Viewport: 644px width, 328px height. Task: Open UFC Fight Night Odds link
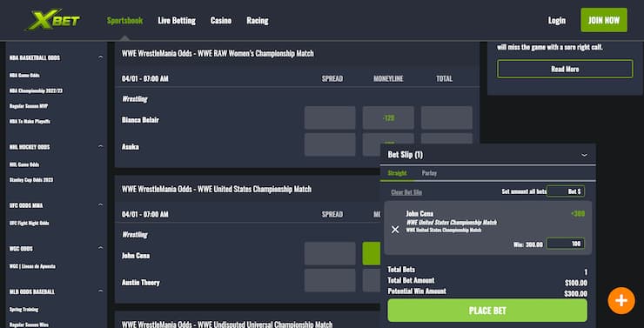(30, 223)
